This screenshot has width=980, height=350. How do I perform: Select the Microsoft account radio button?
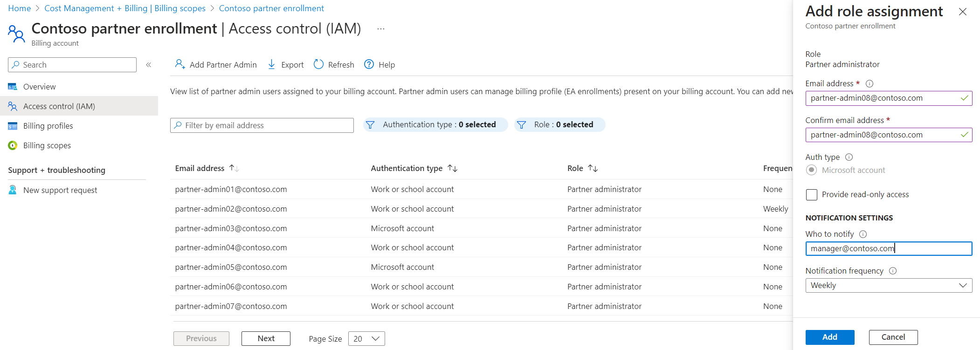click(x=812, y=170)
